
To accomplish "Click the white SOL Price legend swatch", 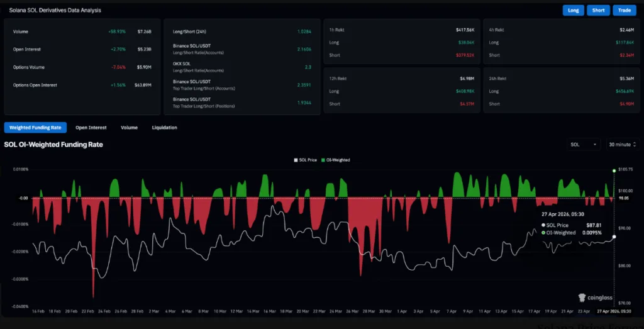I will click(296, 160).
